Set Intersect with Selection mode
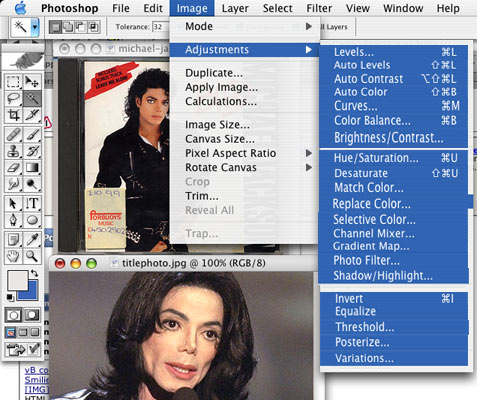477x400 pixels. [93, 27]
